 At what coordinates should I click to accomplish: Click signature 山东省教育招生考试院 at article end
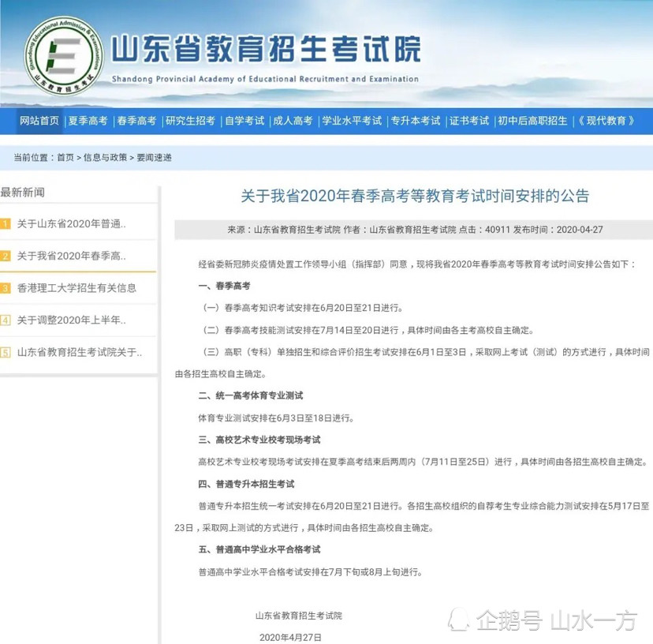coord(299,616)
